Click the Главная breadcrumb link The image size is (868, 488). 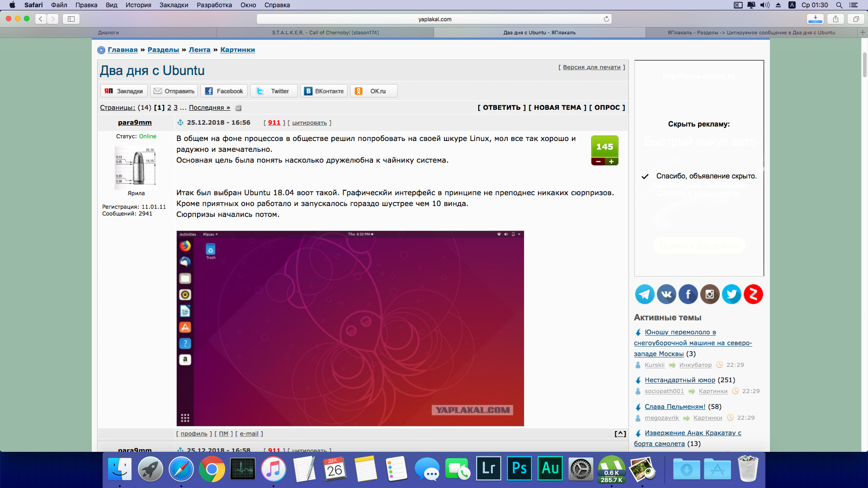123,50
